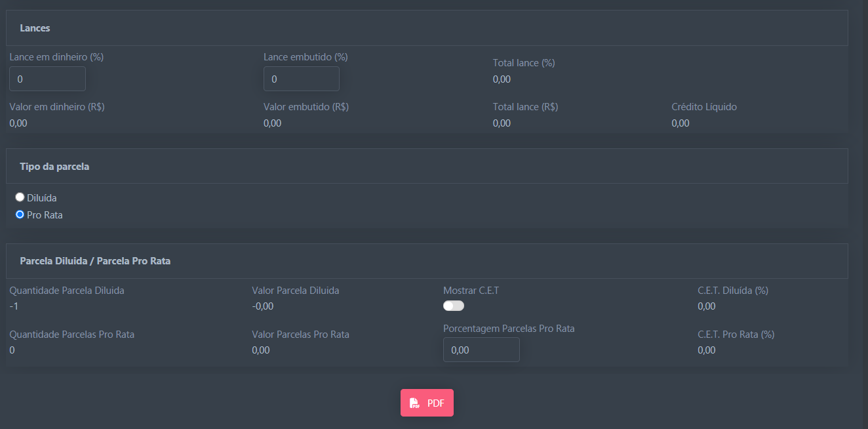868x429 pixels.
Task: Select the Diluída radio option
Action: pos(20,197)
